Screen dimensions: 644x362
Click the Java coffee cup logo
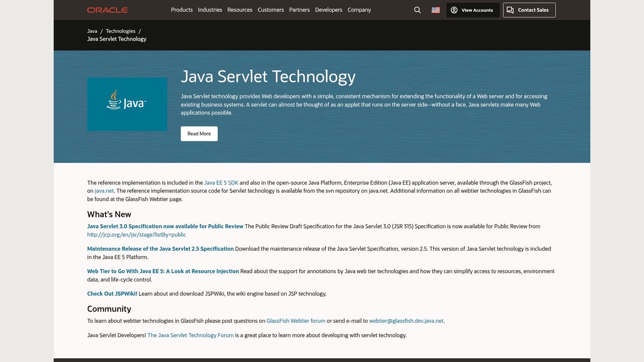point(113,100)
